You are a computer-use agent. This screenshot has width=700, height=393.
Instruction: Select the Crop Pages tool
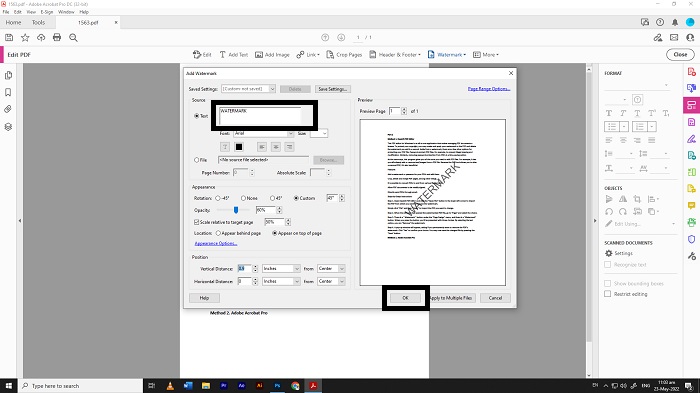point(344,54)
